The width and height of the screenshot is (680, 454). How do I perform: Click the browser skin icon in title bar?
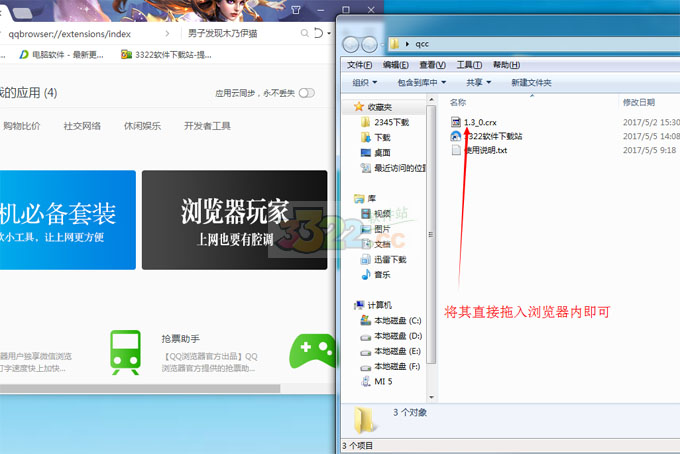[296, 10]
